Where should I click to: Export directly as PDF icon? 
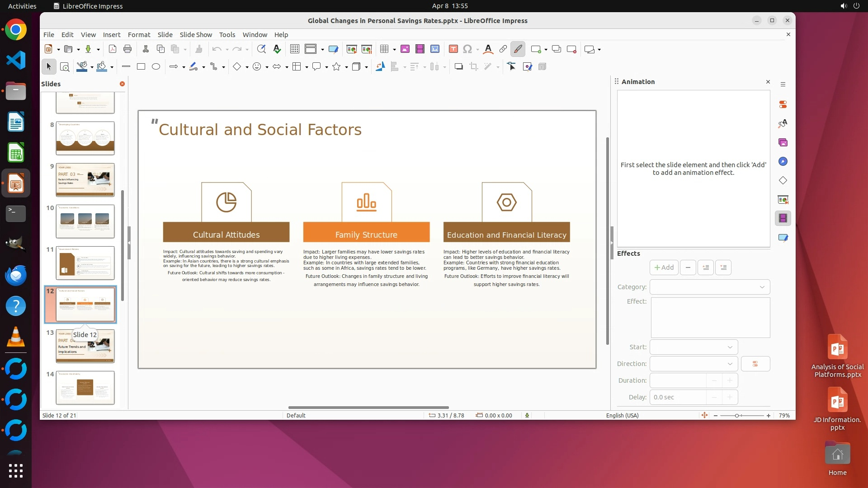[x=113, y=49]
